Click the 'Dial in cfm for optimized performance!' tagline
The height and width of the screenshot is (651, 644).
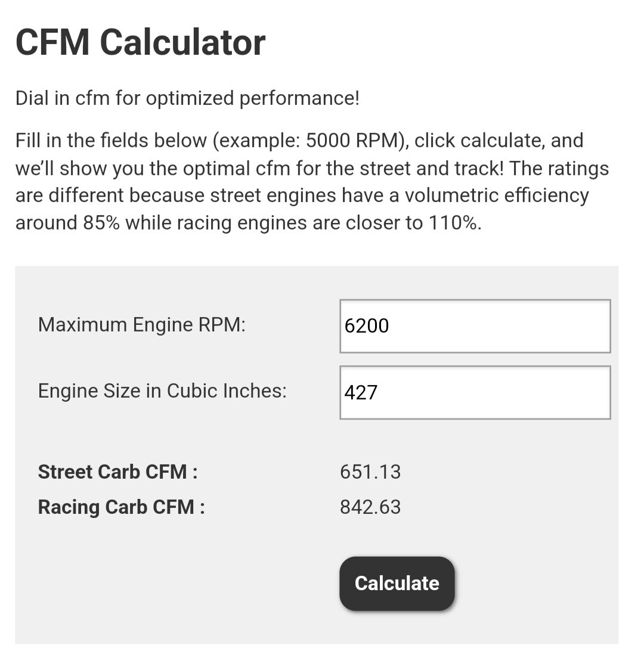tap(188, 99)
